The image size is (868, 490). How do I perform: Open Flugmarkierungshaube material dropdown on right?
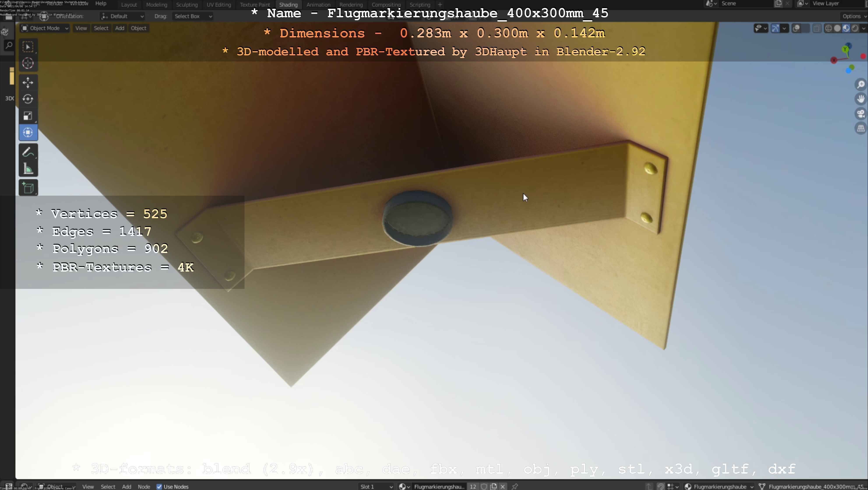pyautogui.click(x=719, y=486)
